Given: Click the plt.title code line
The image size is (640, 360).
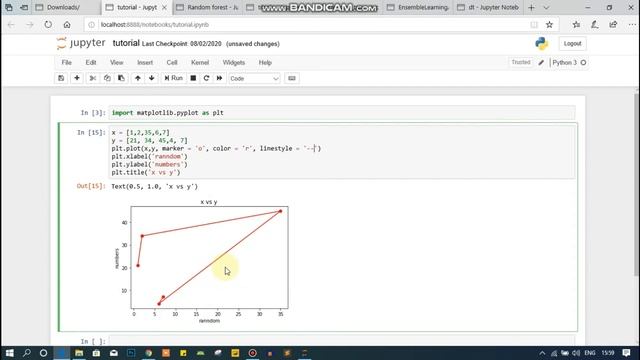Looking at the screenshot, I should (146, 172).
